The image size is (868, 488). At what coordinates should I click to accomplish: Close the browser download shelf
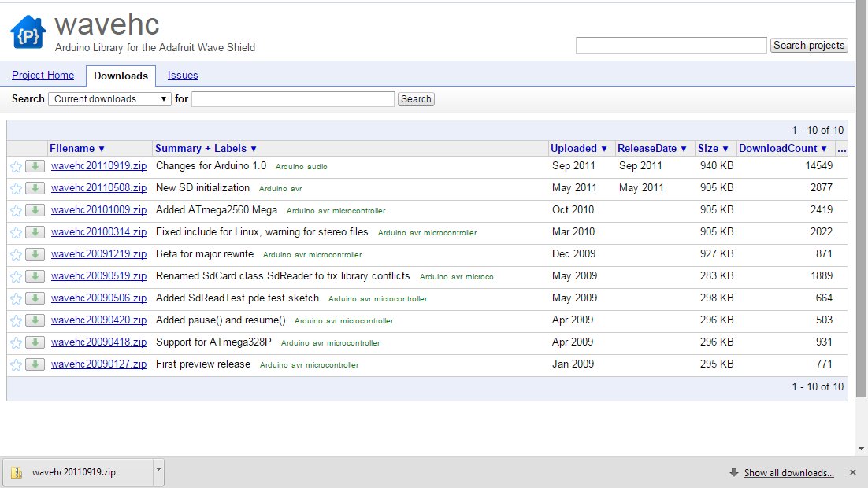click(x=852, y=472)
